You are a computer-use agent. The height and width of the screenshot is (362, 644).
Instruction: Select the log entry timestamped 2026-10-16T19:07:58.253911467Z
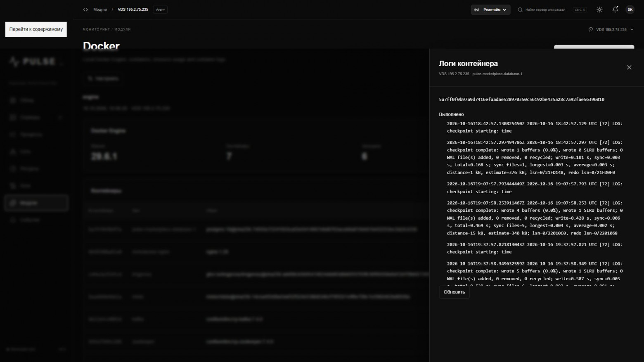(535, 218)
